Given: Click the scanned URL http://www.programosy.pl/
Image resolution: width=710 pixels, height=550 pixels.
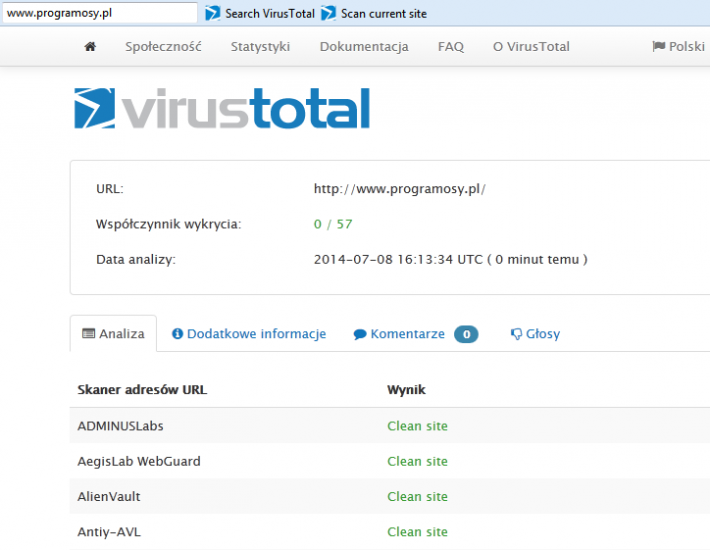Looking at the screenshot, I should [x=400, y=188].
